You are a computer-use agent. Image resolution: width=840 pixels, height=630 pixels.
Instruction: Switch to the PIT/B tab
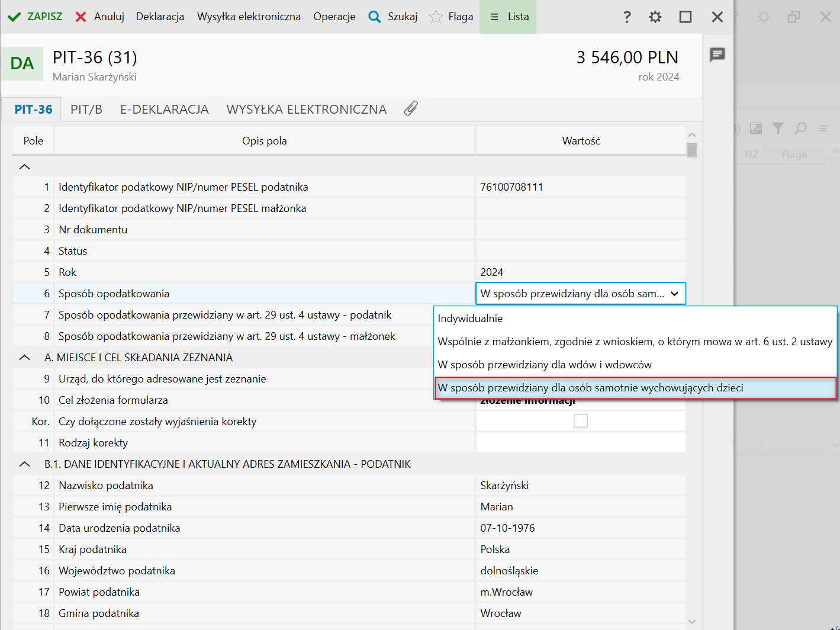tap(86, 110)
